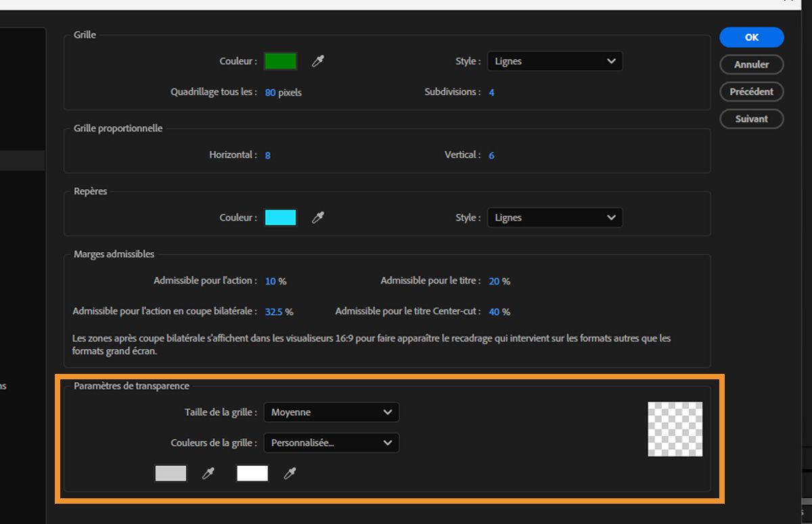Screen dimensions: 812x524
Task: Edit Admissible pour le titre value 20
Action: tap(494, 281)
